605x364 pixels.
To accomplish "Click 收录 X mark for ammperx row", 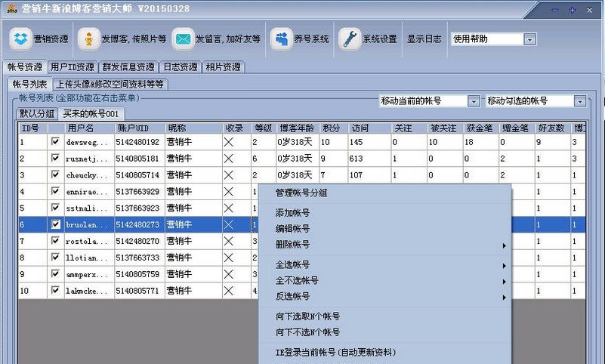I will [228, 274].
